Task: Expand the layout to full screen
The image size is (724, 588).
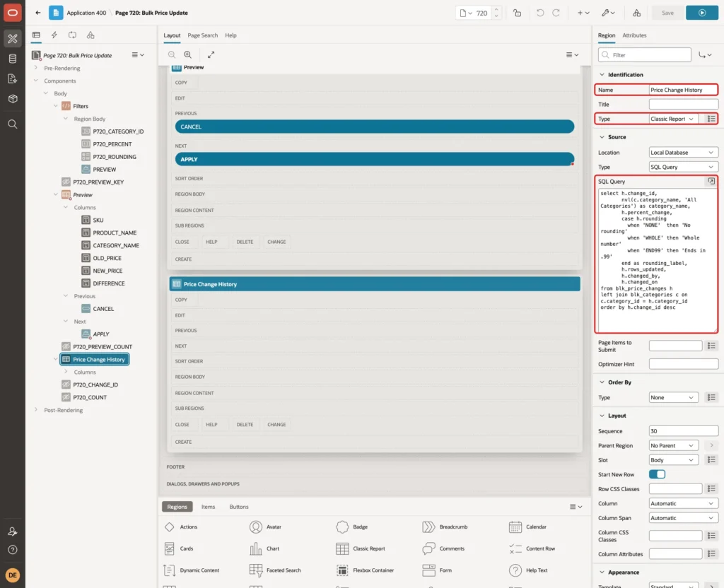Action: pyautogui.click(x=211, y=54)
